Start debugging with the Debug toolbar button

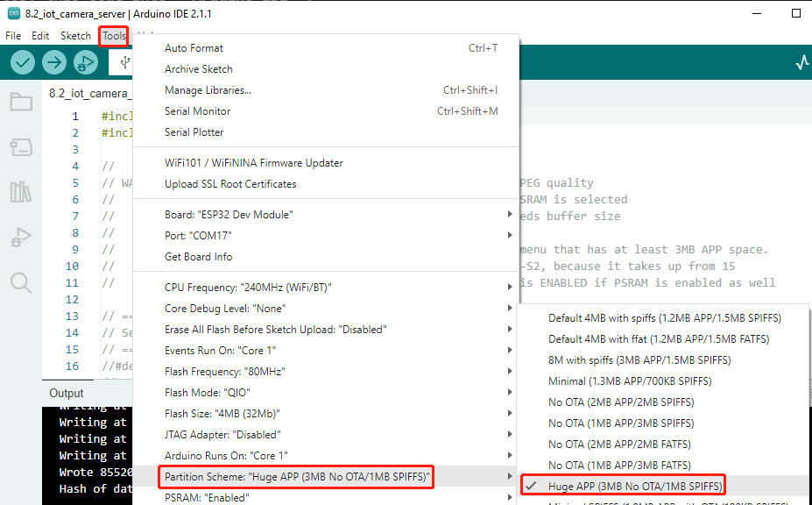[x=86, y=63]
